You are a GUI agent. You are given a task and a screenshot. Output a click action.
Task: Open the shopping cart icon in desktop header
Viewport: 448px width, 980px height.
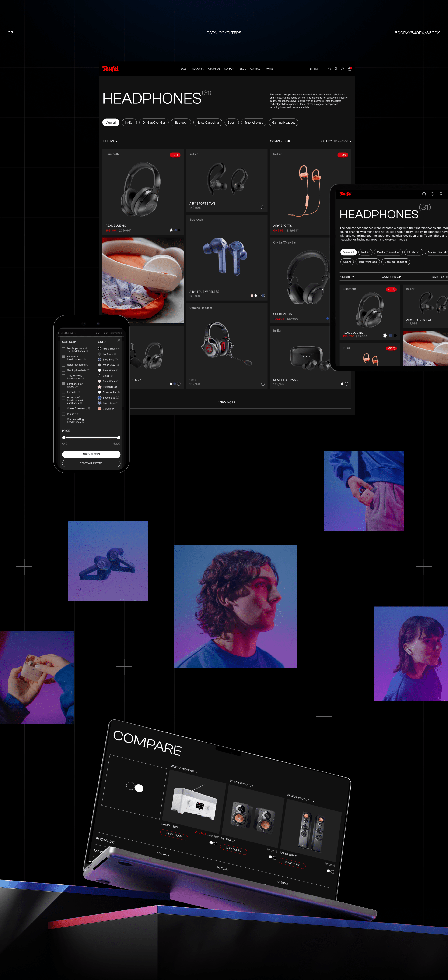pyautogui.click(x=350, y=69)
